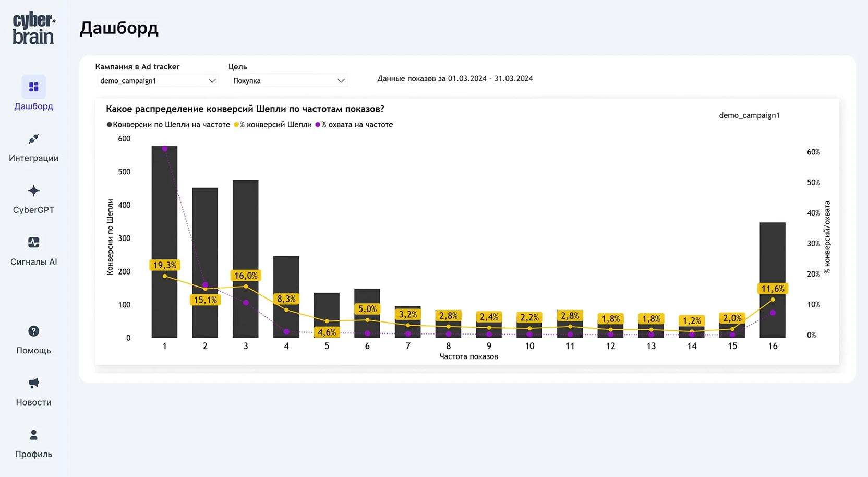Open the Profile person icon
Image resolution: width=868 pixels, height=477 pixels.
[33, 435]
